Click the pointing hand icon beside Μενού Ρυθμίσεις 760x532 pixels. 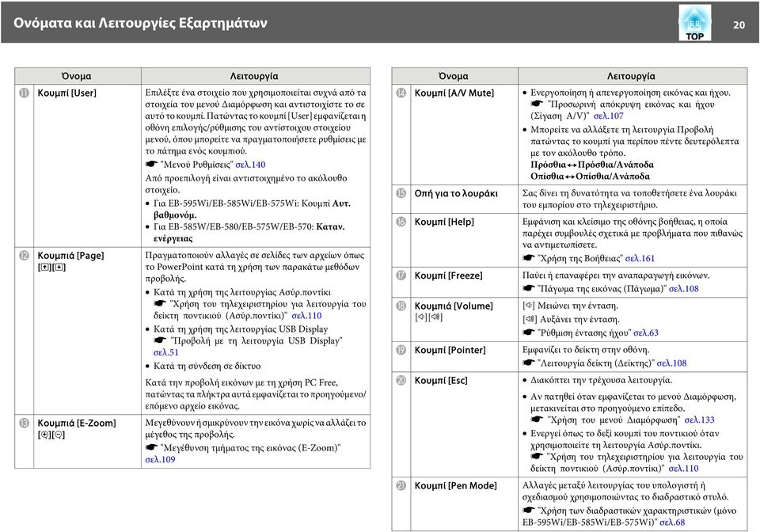tap(152, 164)
